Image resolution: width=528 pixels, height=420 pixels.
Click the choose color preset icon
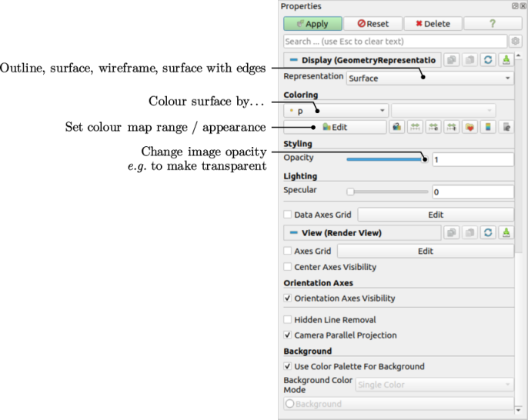pyautogui.click(x=470, y=127)
